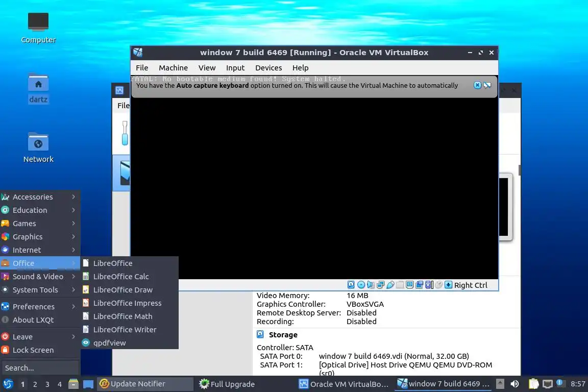Expand the Graphics submenu
This screenshot has width=588, height=392.
pos(40,237)
